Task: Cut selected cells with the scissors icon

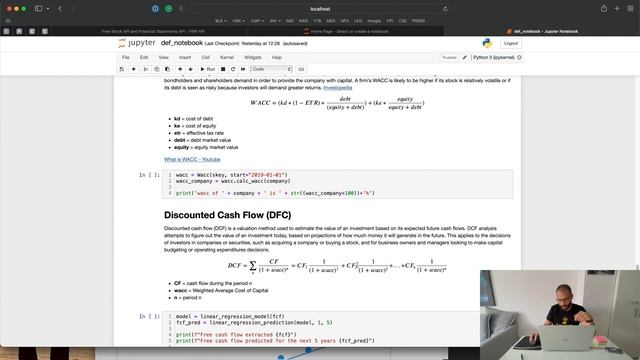Action: tap(145, 69)
